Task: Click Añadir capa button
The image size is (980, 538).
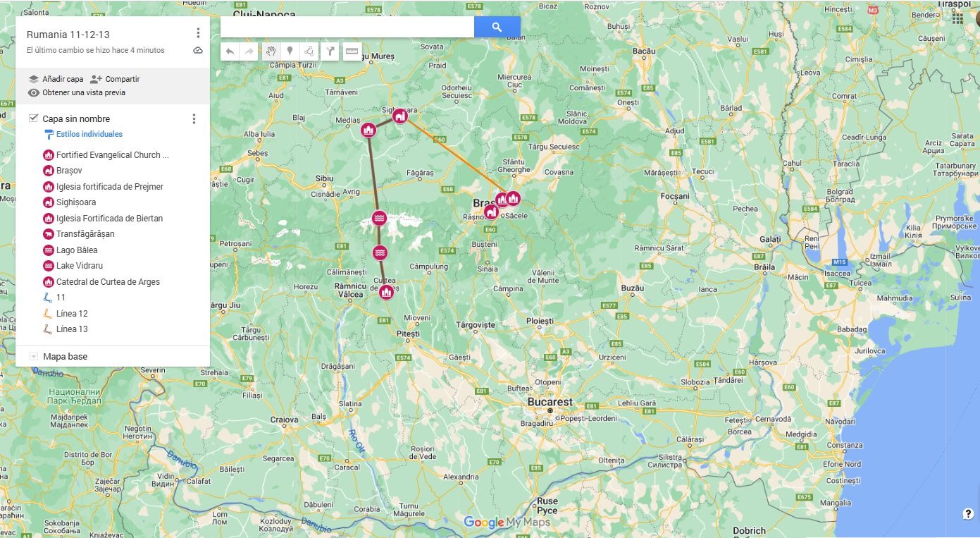Action: (56, 79)
